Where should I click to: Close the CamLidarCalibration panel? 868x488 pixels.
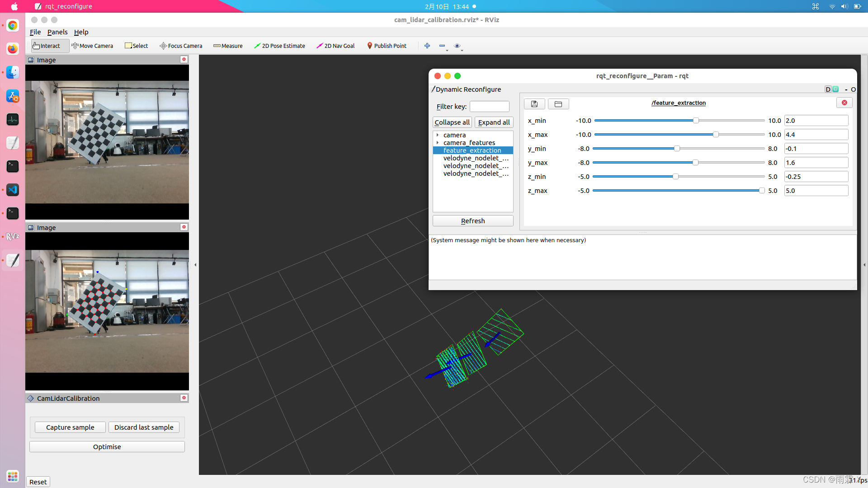tap(184, 398)
